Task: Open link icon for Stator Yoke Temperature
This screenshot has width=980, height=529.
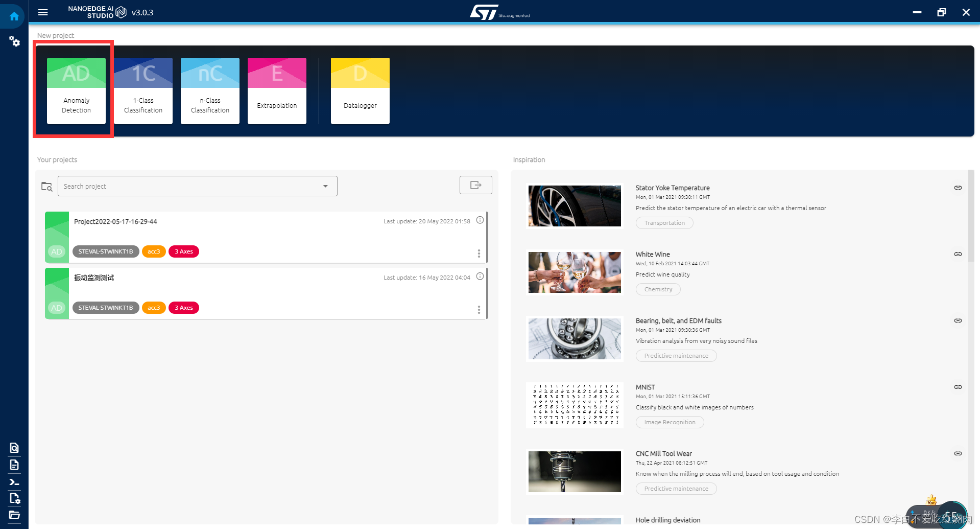Action: click(958, 188)
